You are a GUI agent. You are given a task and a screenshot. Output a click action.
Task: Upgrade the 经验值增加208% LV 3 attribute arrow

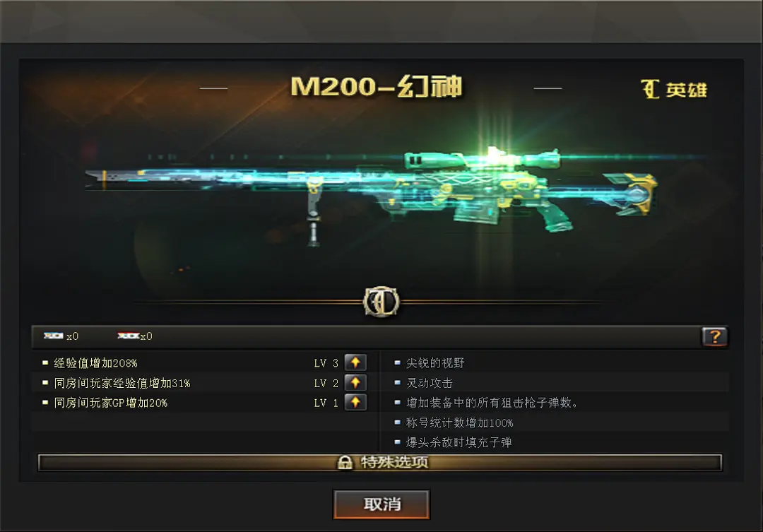click(355, 362)
